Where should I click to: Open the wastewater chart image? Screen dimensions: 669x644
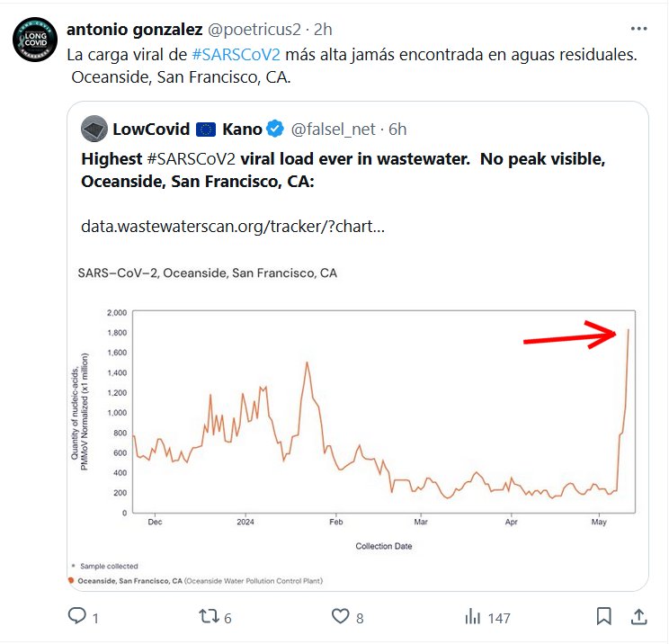click(360, 423)
